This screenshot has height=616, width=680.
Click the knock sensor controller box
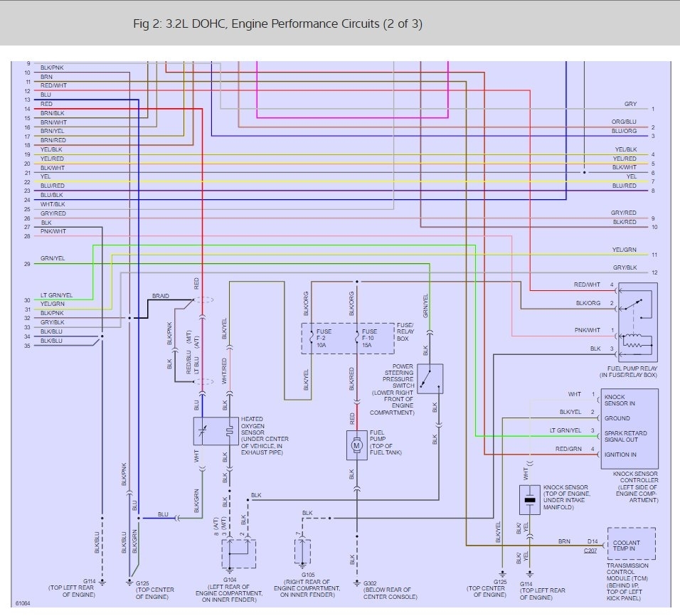click(629, 429)
